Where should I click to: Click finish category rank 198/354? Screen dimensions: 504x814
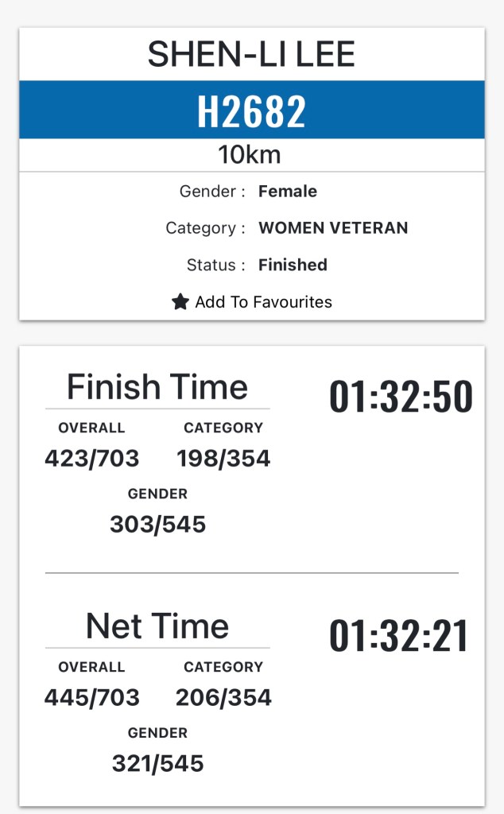click(223, 459)
